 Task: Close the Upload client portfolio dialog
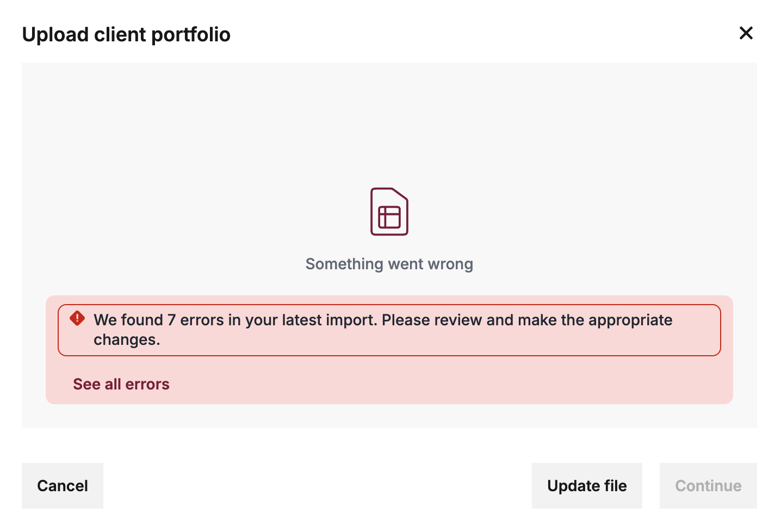point(746,33)
